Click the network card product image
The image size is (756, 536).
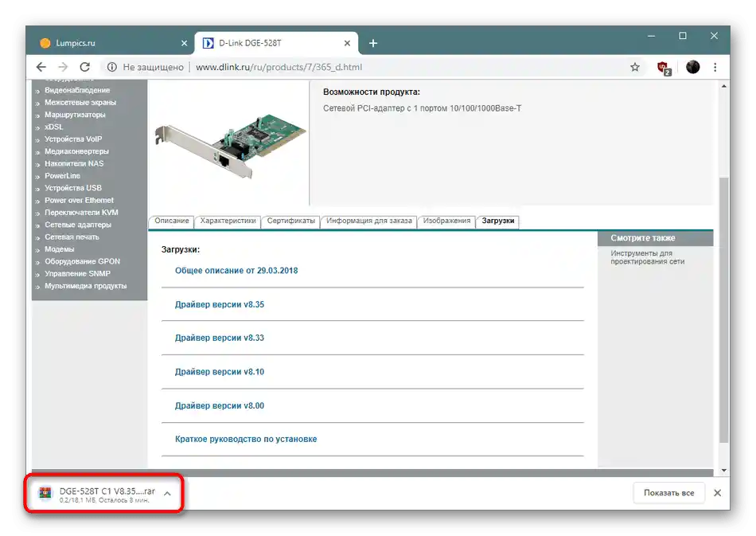click(230, 147)
